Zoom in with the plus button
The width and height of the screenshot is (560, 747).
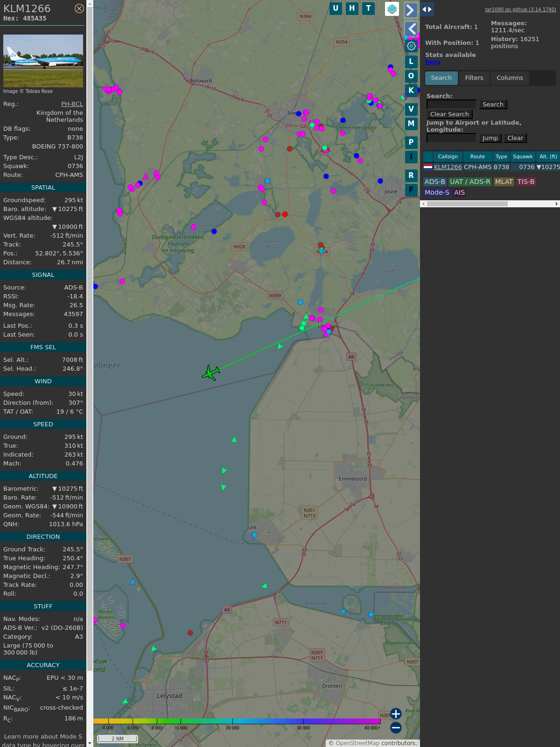pos(396,714)
